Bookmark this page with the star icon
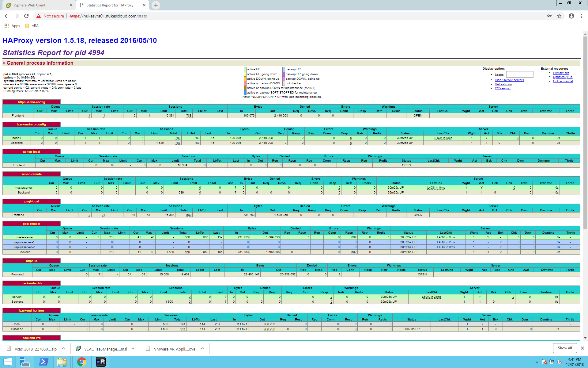Viewport: 588px width, 368px height. click(x=559, y=16)
